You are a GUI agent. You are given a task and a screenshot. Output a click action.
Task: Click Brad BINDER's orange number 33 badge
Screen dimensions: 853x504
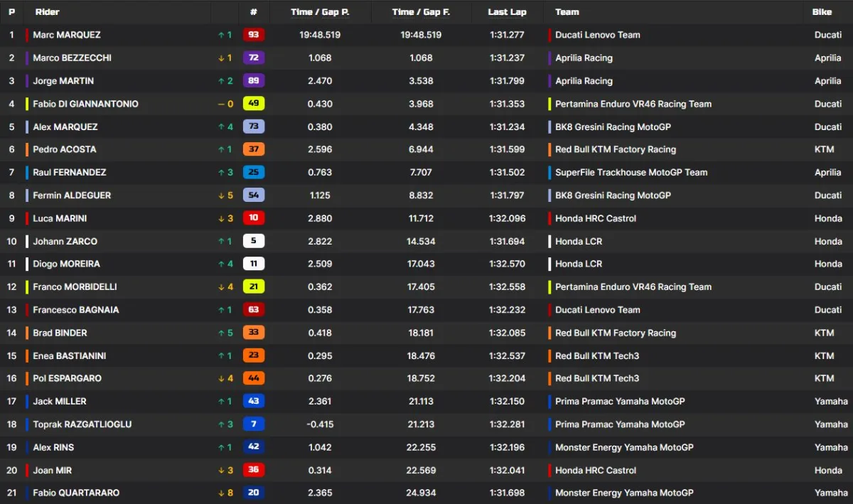[254, 333]
